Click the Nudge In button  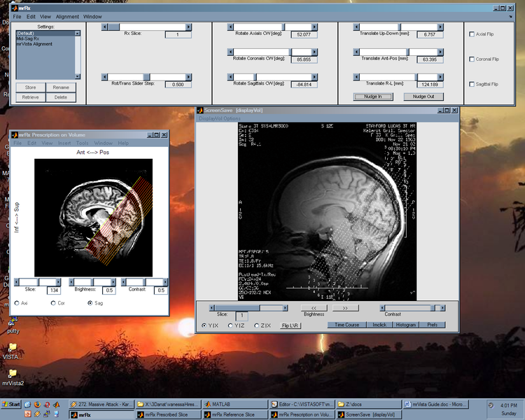[372, 97]
